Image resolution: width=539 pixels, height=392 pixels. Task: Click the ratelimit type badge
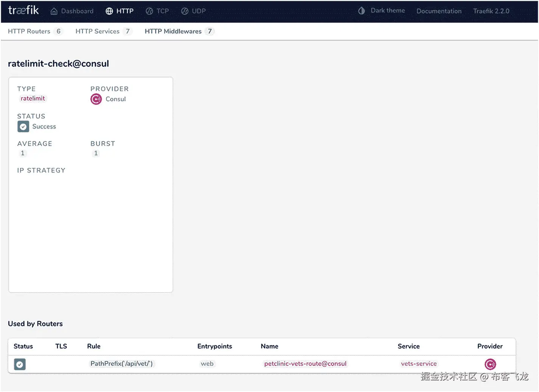click(33, 99)
